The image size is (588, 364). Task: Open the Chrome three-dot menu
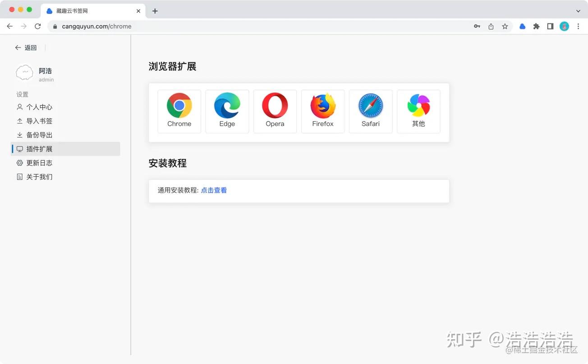pyautogui.click(x=578, y=26)
